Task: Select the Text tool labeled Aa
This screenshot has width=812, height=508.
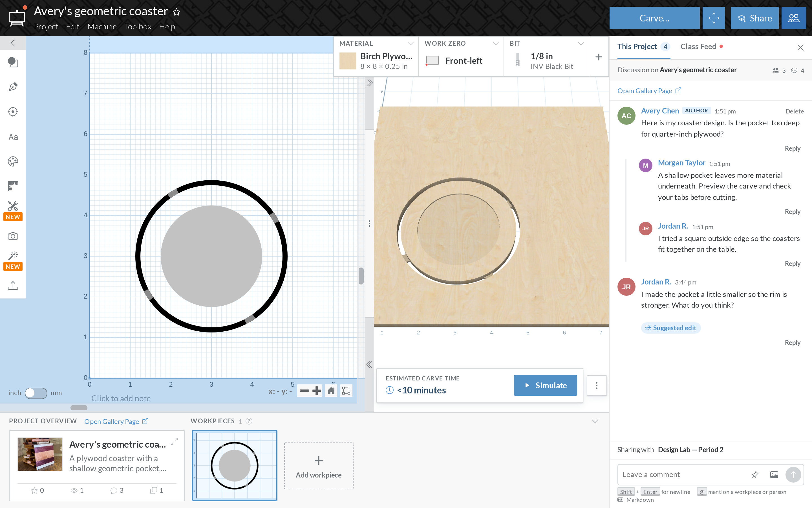Action: pos(13,137)
